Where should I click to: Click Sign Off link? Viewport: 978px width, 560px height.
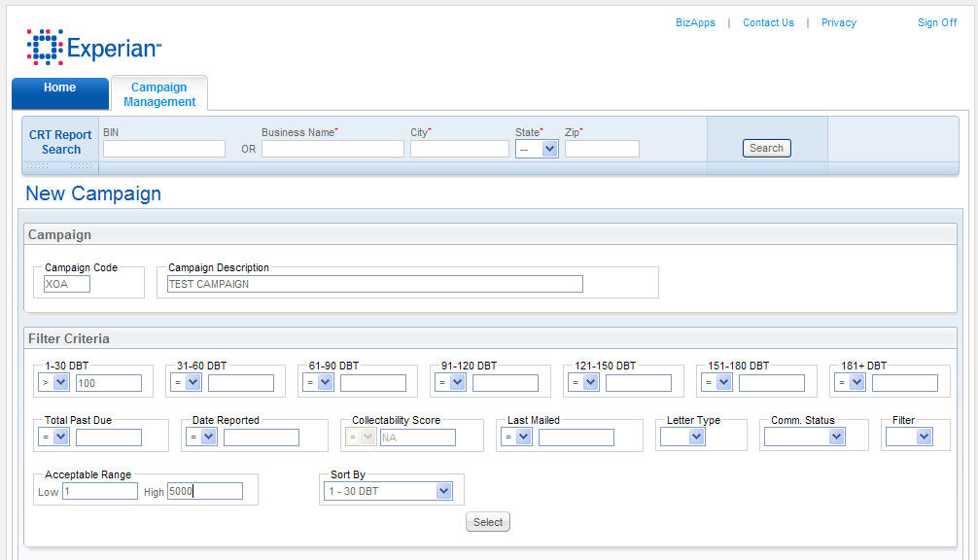coord(937,22)
